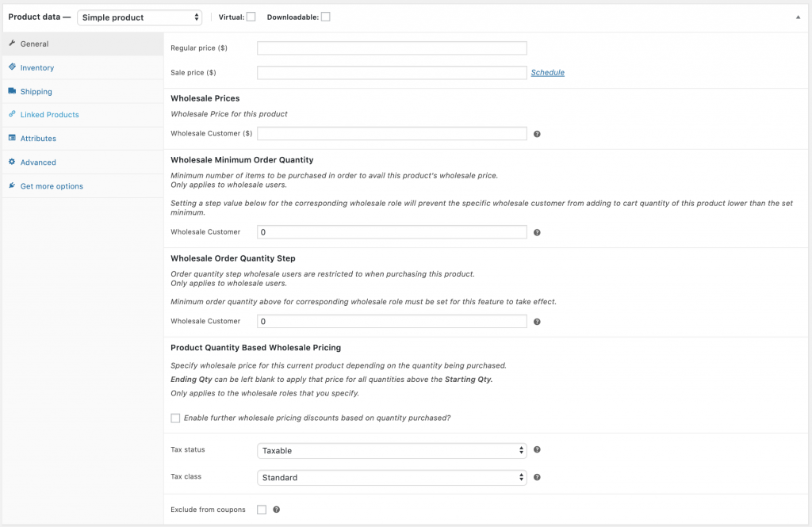Tick the Virtual checkbox
The image size is (812, 527).
coord(251,17)
